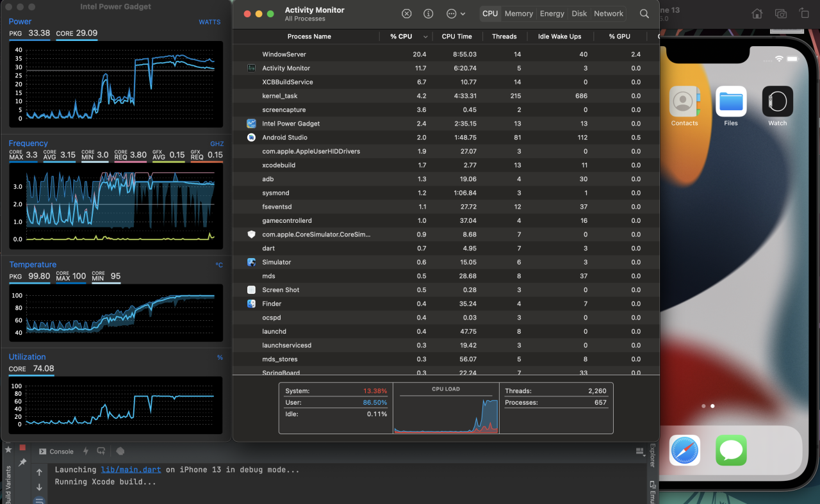Select the adb process row
The height and width of the screenshot is (504, 820).
(446, 179)
